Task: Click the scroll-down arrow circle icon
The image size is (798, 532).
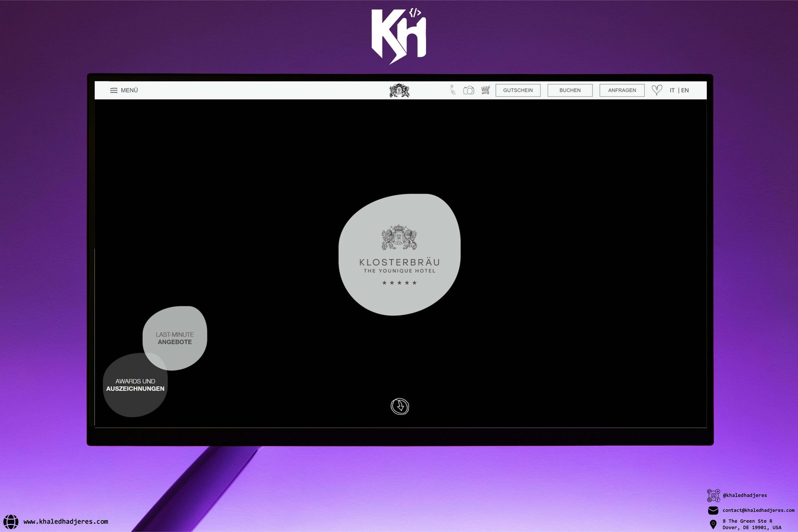Action: coord(399,406)
